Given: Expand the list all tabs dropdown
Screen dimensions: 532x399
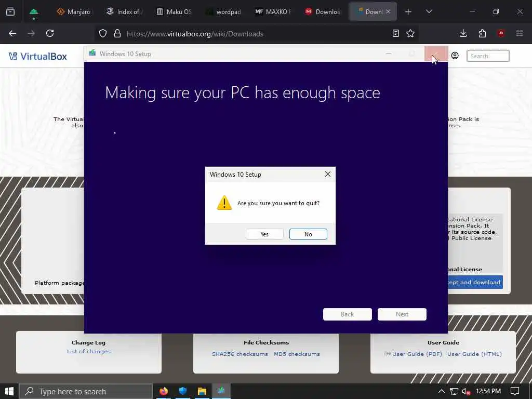Looking at the screenshot, I should [429, 12].
